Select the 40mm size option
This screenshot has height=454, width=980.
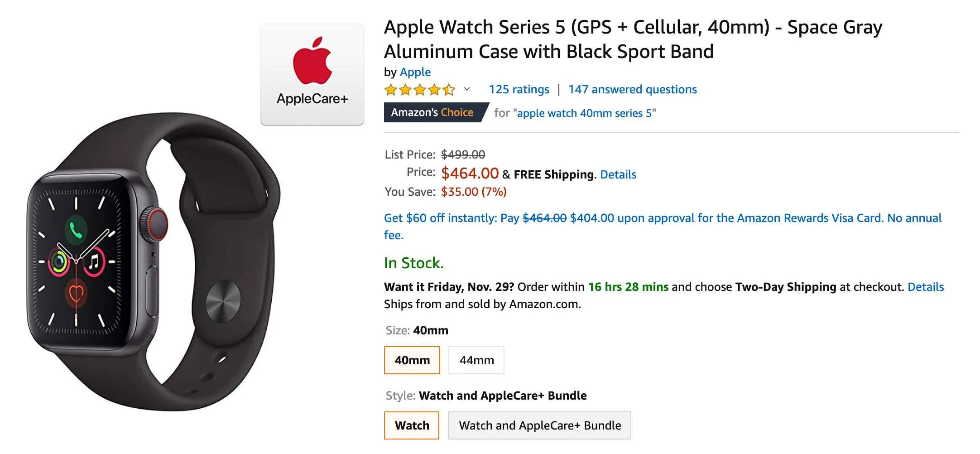[x=412, y=360]
